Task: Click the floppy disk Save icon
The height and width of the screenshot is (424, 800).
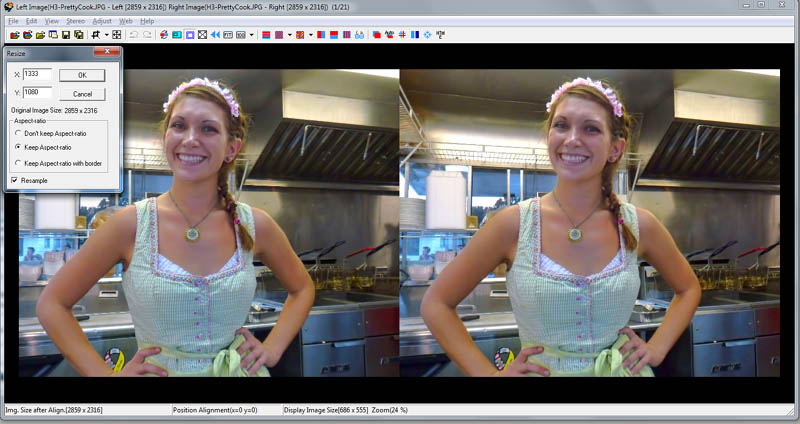Action: coord(66,34)
